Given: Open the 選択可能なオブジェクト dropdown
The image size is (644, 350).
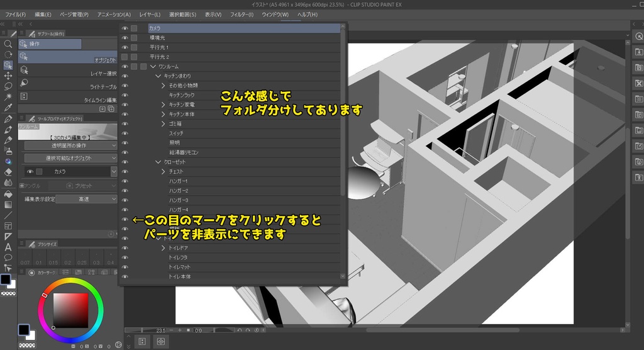Looking at the screenshot, I should [70, 158].
